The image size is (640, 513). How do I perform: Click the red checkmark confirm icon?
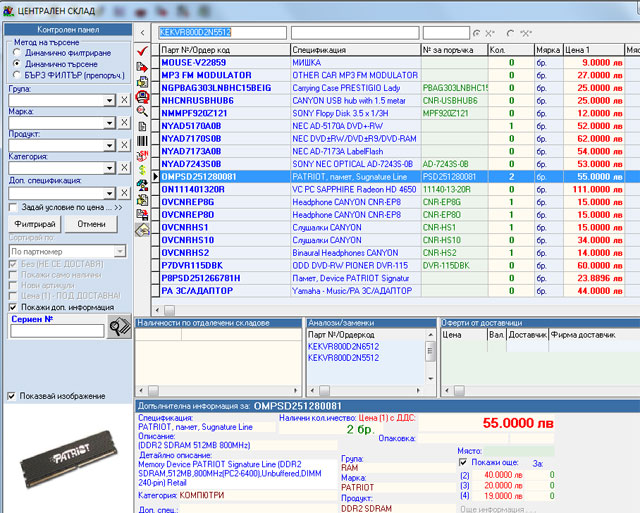click(x=142, y=51)
